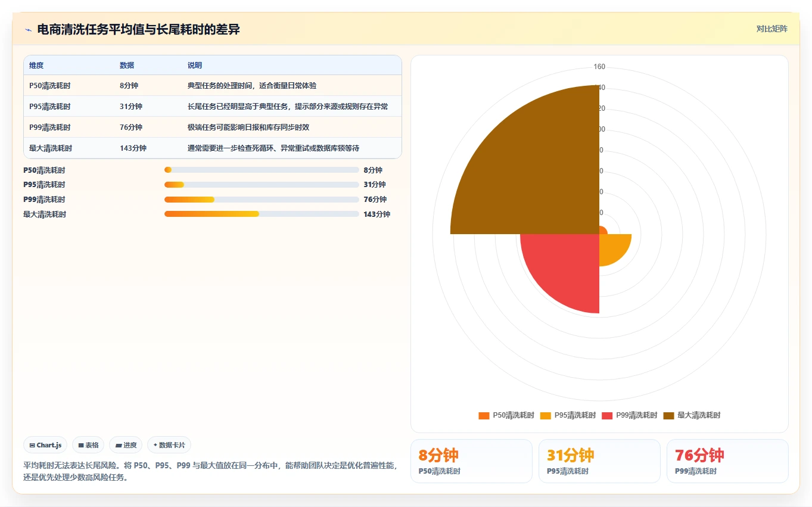Click the footer paragraph starting 平均耗时无法表达
The image size is (812, 507).
tap(210, 471)
